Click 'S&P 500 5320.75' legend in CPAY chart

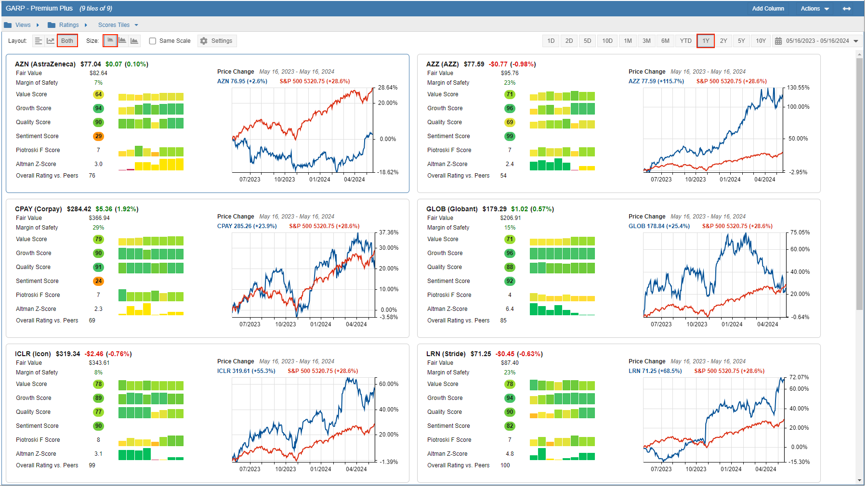(324, 226)
